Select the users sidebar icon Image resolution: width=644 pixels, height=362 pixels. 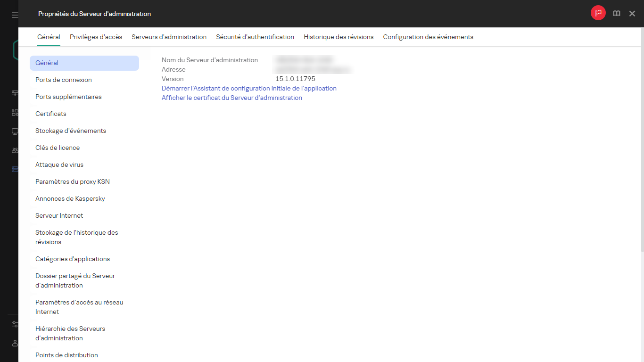(x=14, y=150)
